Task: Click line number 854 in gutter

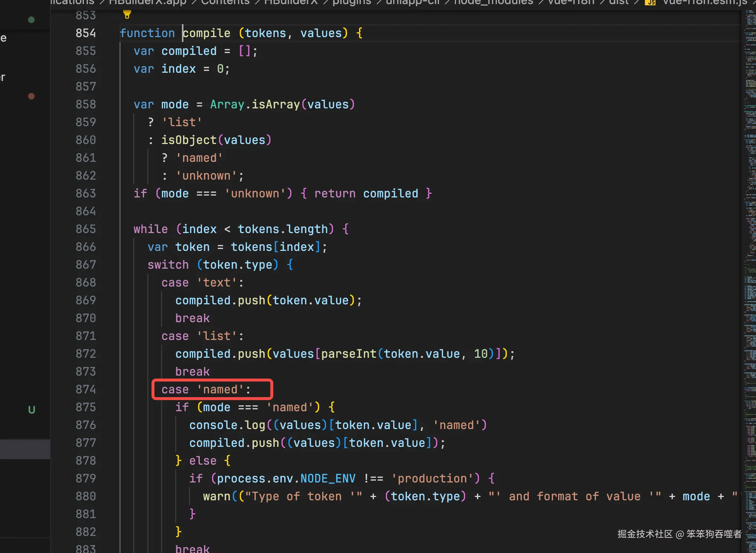Action: (85, 33)
